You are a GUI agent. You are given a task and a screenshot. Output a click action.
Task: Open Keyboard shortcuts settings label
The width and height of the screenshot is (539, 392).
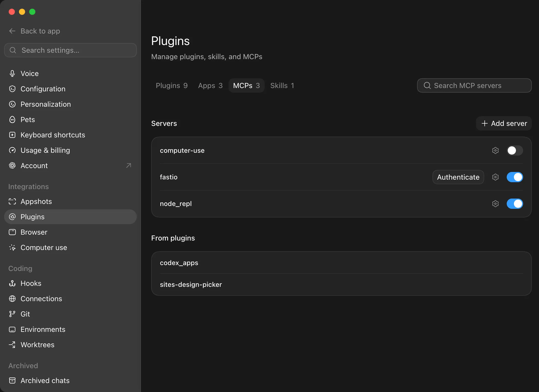click(53, 135)
